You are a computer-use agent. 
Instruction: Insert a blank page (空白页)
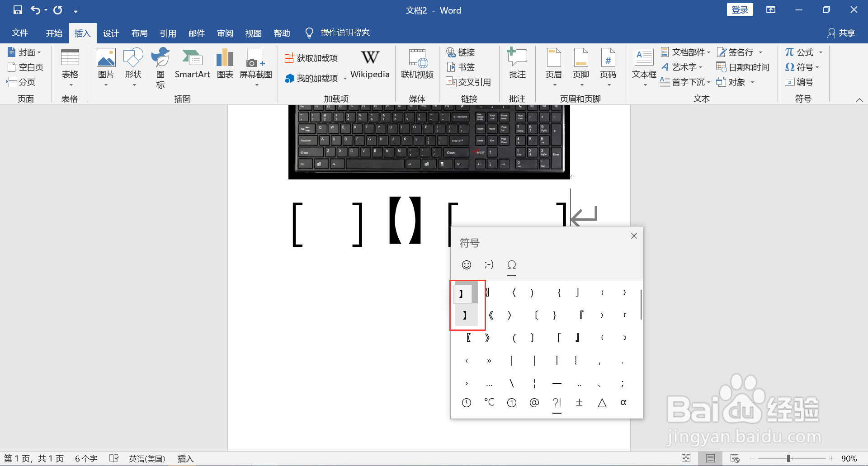pos(26,67)
